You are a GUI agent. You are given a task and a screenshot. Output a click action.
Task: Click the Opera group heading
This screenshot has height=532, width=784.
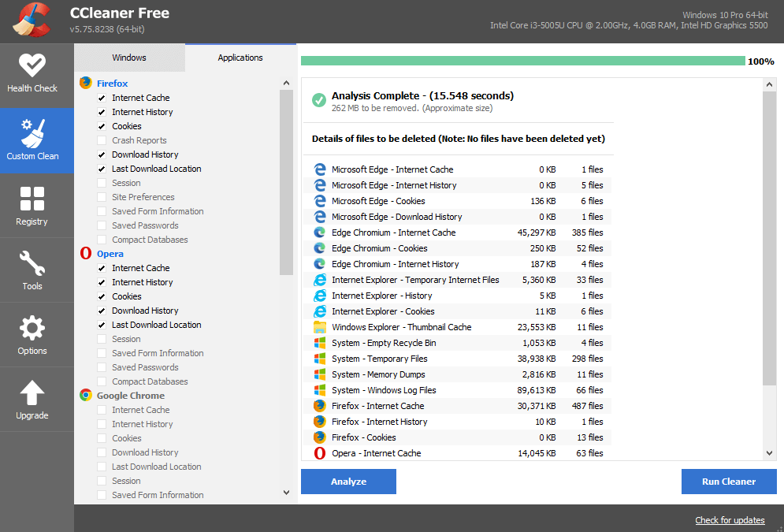pyautogui.click(x=110, y=254)
